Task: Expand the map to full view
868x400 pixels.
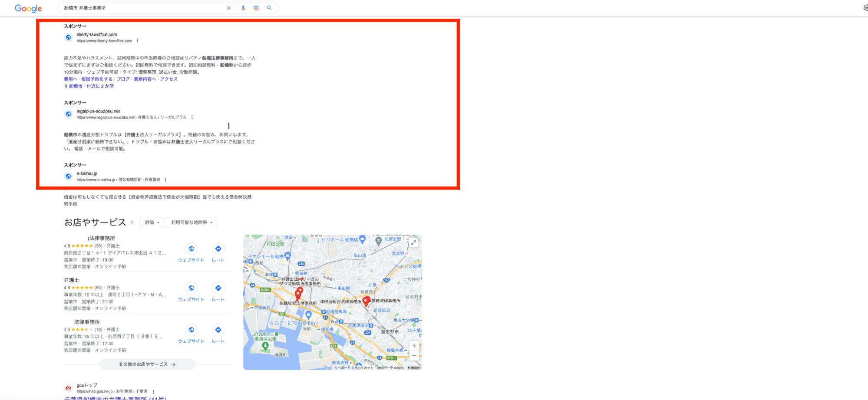Action: (414, 243)
